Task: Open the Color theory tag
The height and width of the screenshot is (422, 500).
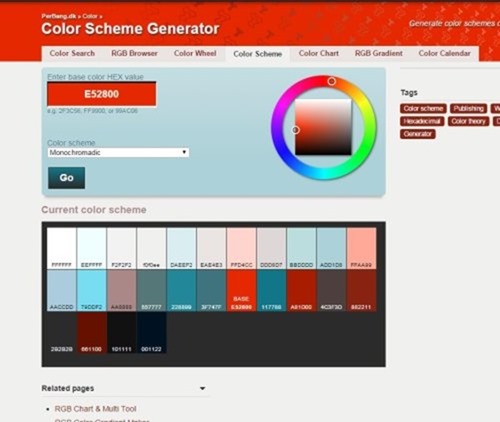Action: [x=468, y=121]
